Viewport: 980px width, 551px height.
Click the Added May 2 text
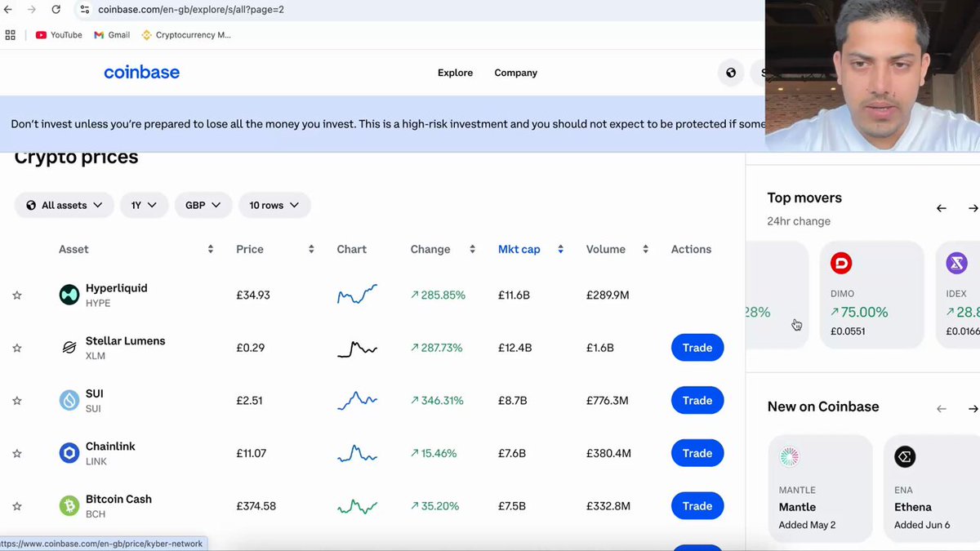[807, 525]
